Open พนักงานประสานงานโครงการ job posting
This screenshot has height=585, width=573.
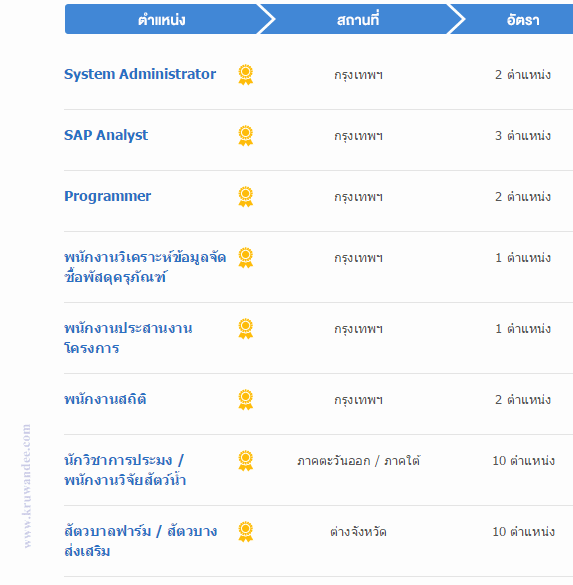pyautogui.click(x=128, y=338)
